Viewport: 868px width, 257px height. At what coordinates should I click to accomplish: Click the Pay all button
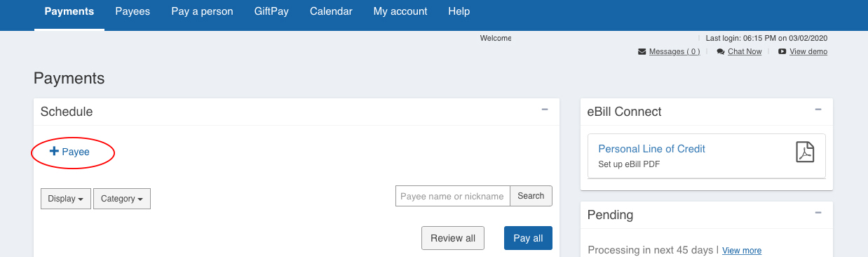click(x=528, y=238)
